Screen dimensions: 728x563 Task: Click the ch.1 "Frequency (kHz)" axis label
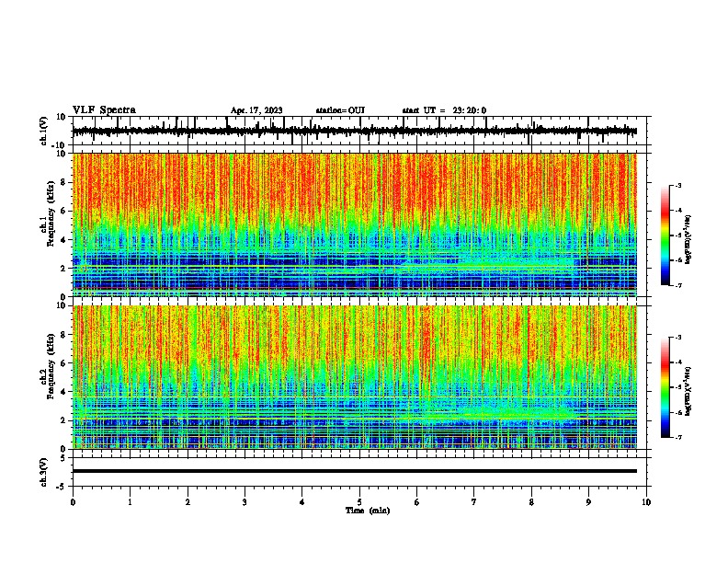click(x=50, y=214)
